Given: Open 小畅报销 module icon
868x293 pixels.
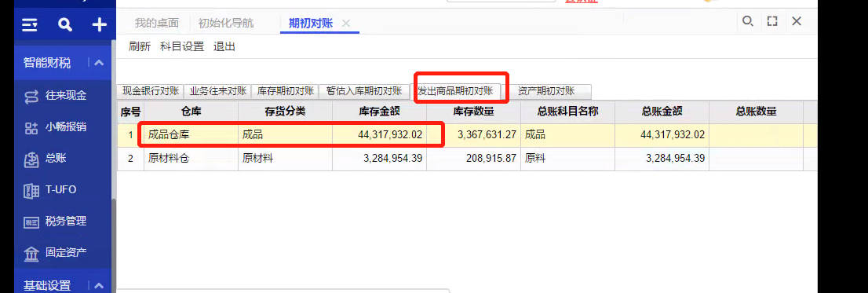Looking at the screenshot, I should 31,128.
